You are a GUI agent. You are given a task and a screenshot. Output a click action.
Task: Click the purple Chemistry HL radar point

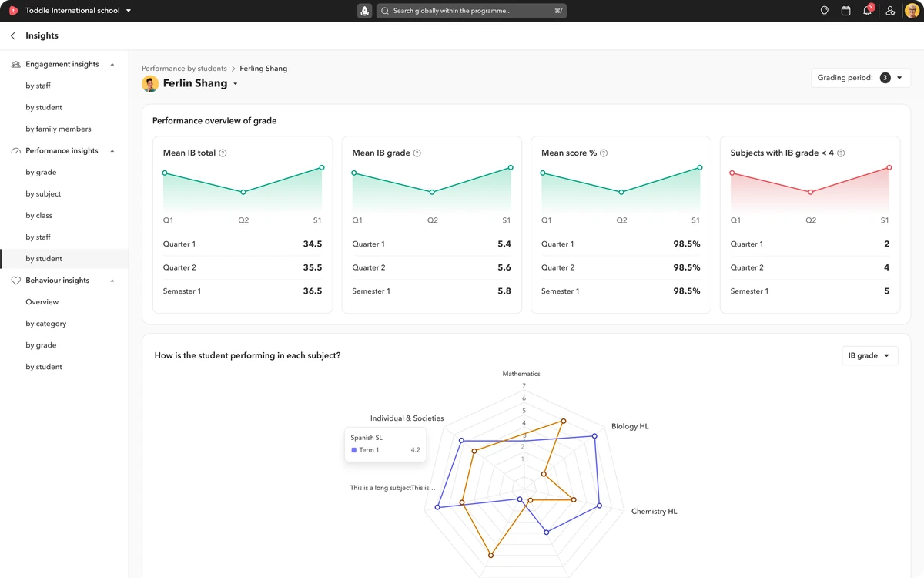[x=599, y=506]
